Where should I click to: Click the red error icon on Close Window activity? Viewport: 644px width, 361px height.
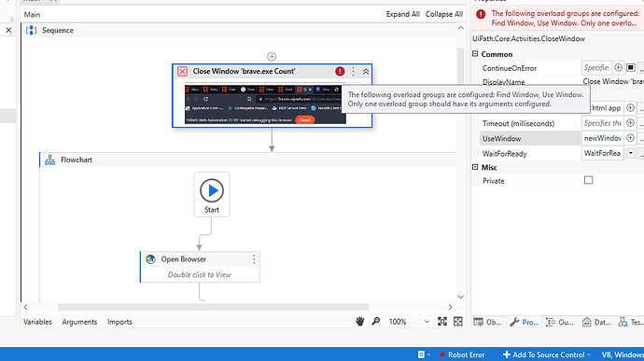tap(340, 72)
